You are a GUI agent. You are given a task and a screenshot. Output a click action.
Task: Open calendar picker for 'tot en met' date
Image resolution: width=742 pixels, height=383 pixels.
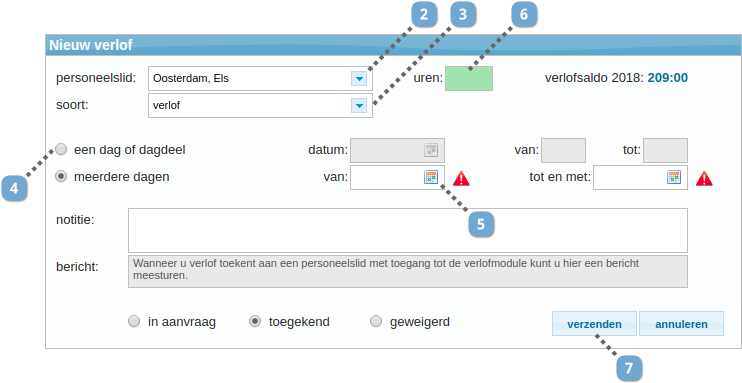674,178
